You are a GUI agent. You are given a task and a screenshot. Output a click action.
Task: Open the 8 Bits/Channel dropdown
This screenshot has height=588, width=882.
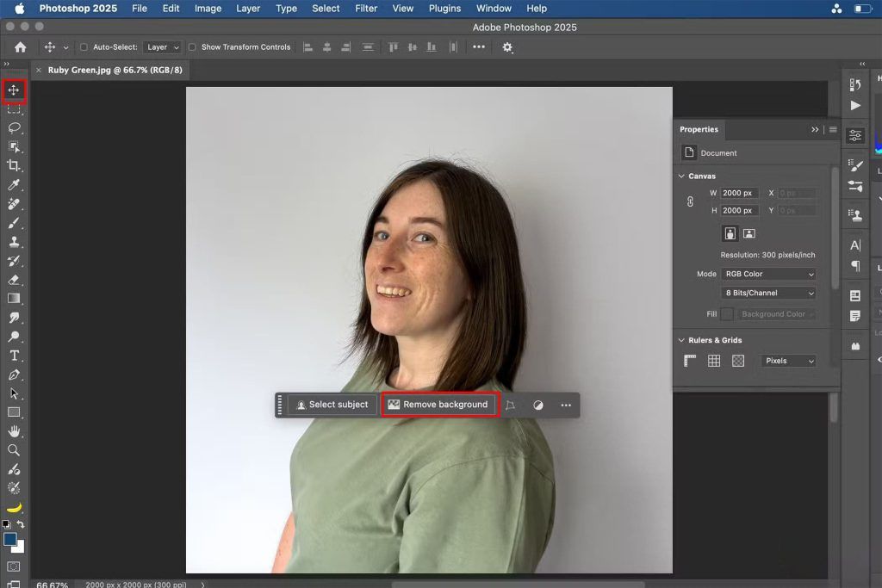768,293
